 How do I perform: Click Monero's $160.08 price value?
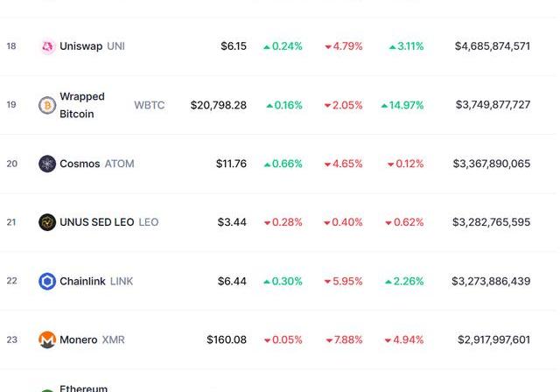pos(227,339)
